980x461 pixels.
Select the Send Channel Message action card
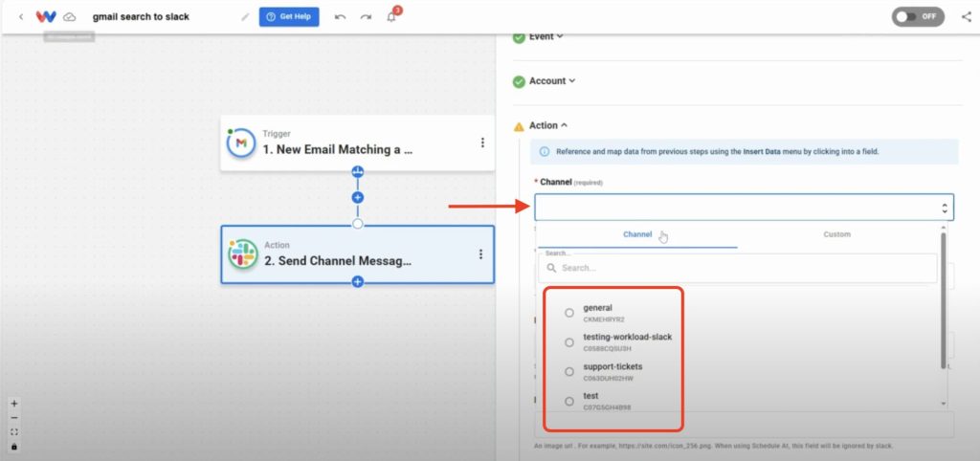pyautogui.click(x=357, y=254)
